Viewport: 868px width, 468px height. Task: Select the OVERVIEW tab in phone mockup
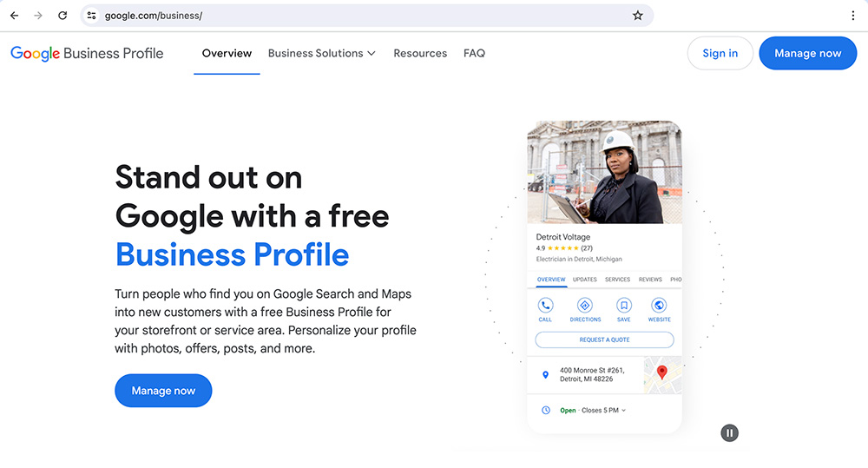pos(551,280)
